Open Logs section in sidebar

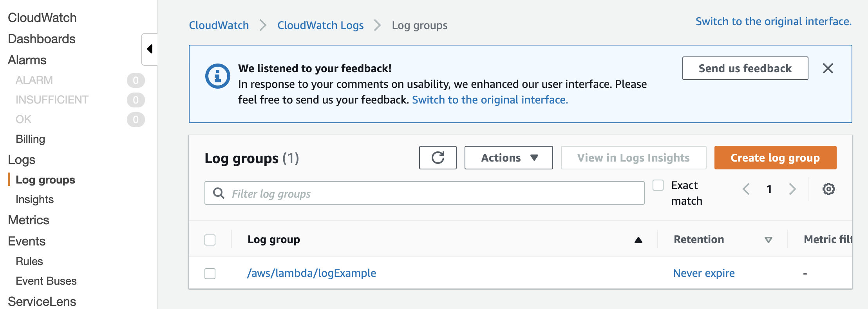[22, 160]
